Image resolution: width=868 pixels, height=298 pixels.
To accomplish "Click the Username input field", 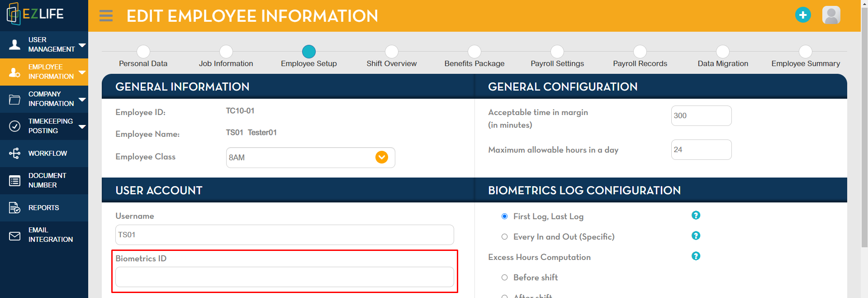I will [x=285, y=235].
